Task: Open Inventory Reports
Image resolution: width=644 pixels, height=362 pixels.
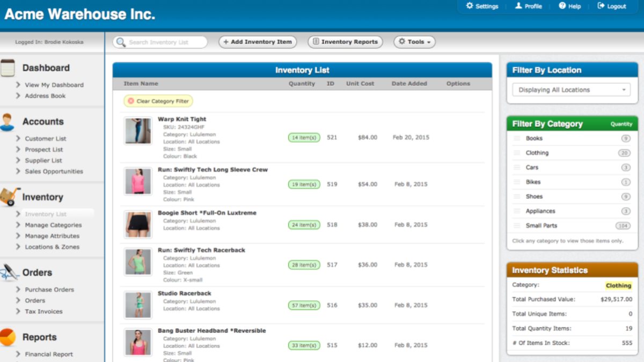Action: pos(345,42)
